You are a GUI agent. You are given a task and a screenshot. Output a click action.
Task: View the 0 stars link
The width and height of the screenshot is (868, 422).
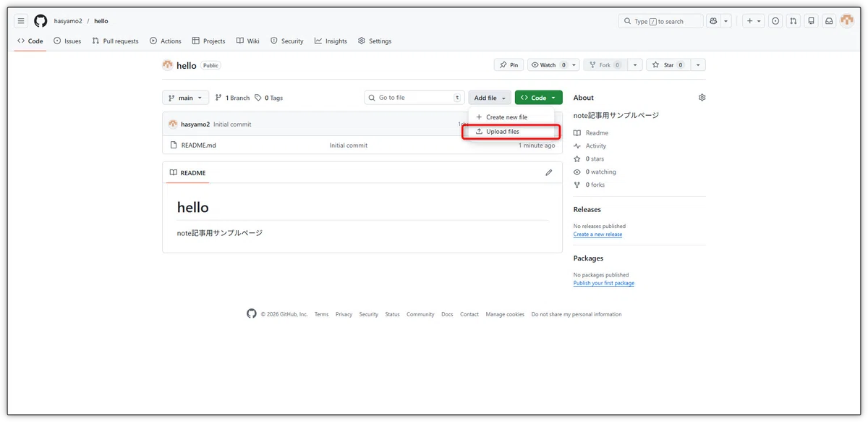pos(589,159)
